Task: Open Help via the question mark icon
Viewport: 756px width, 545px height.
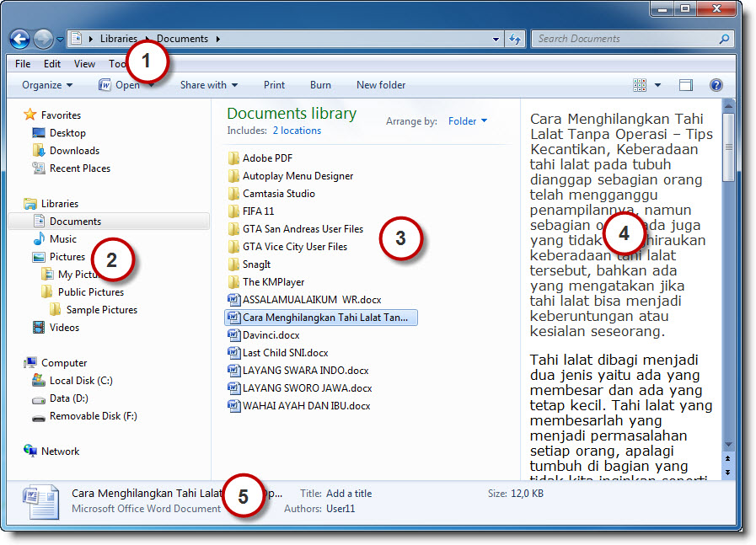Action: coord(716,85)
